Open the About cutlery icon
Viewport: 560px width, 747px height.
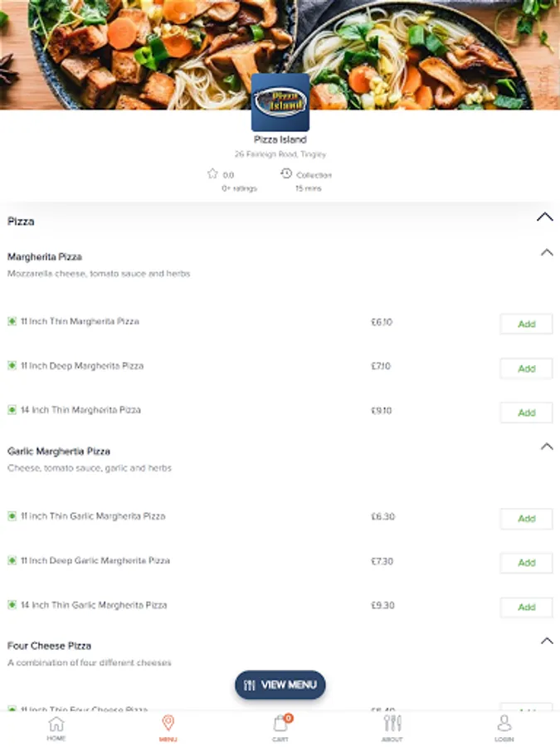[x=392, y=723]
